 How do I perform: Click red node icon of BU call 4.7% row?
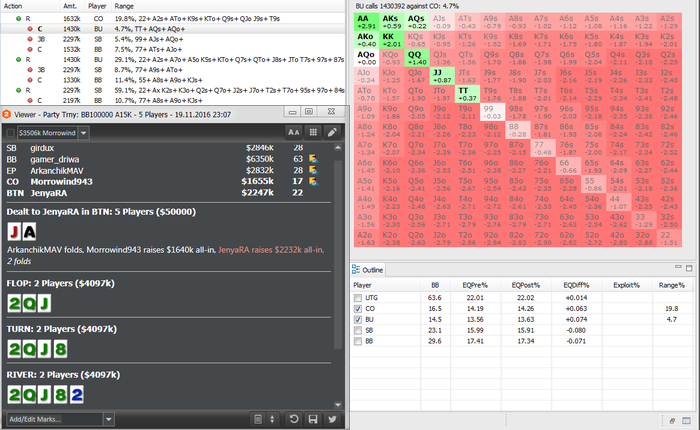[x=30, y=29]
